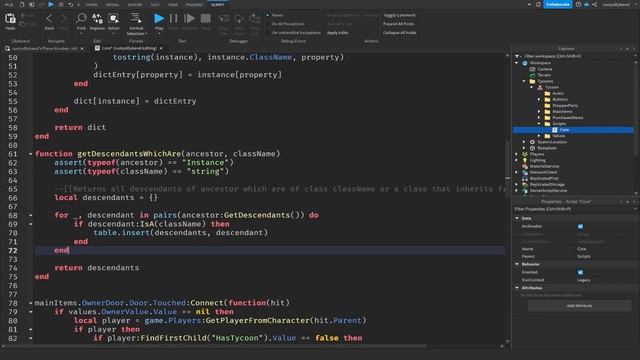Click the Add Attribute button

[x=579, y=306]
